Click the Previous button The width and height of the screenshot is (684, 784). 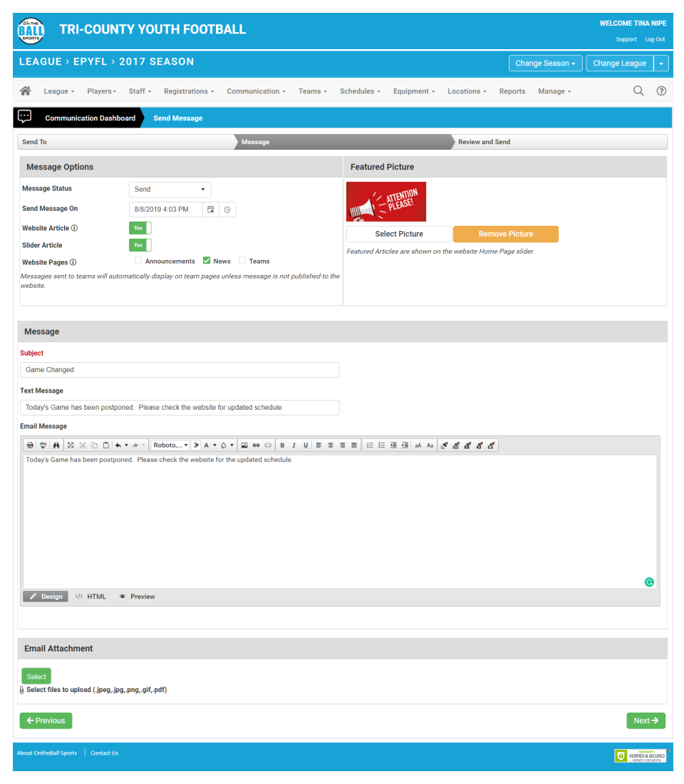coord(46,721)
